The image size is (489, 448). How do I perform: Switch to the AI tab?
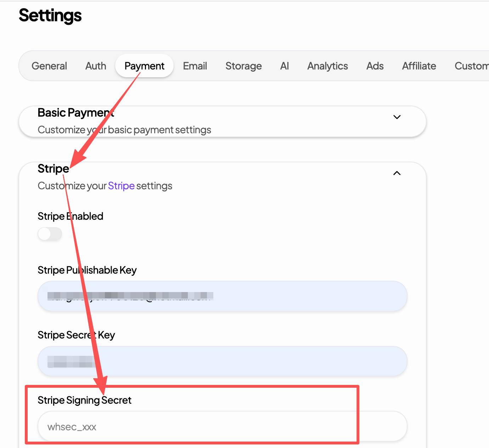285,66
